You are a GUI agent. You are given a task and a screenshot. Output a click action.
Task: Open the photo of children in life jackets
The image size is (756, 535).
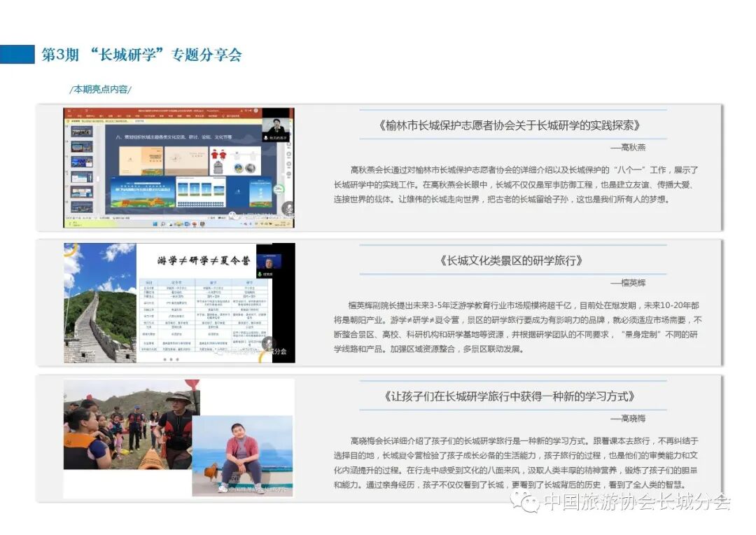coord(130,424)
